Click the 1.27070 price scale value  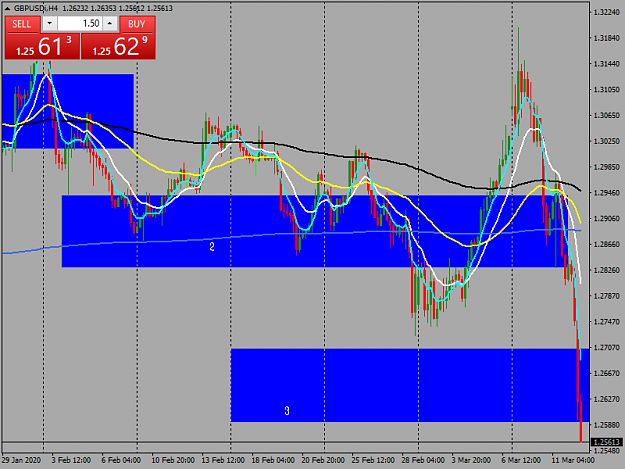(x=607, y=348)
